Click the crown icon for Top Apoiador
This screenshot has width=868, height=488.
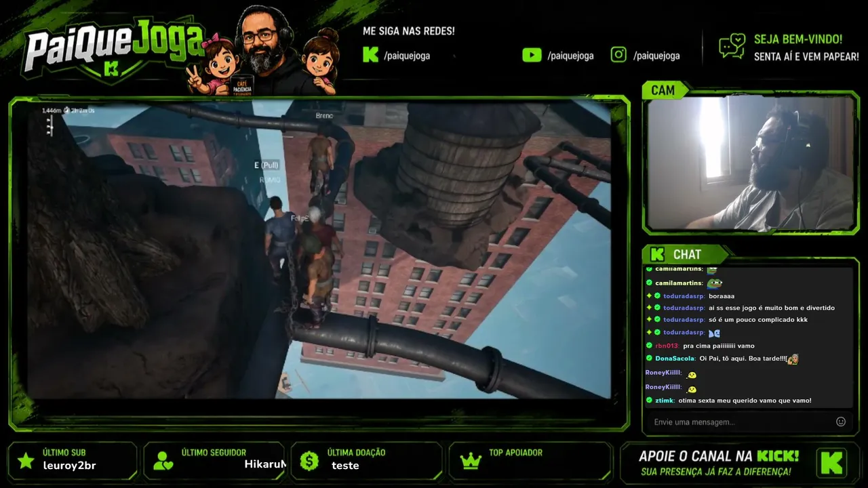tap(470, 461)
